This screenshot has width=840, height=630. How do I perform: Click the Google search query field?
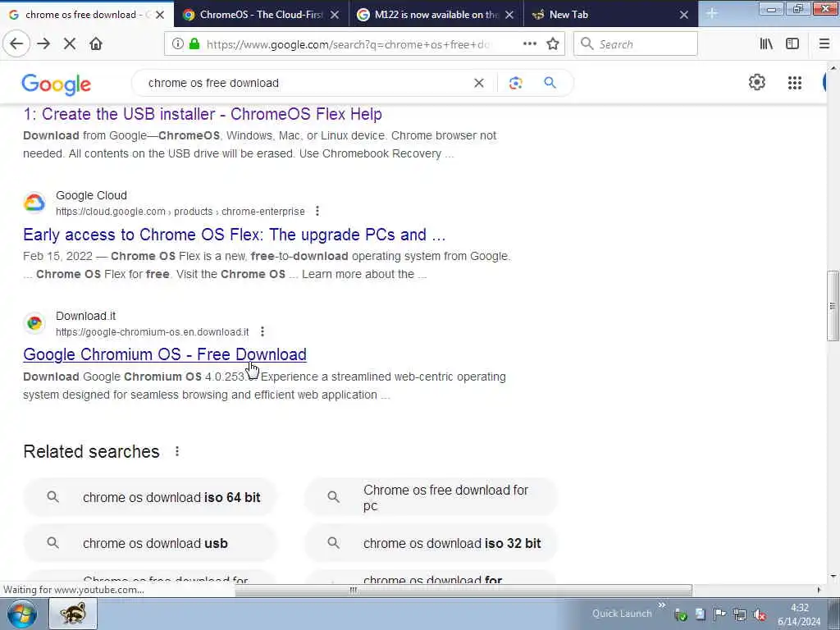click(x=305, y=83)
